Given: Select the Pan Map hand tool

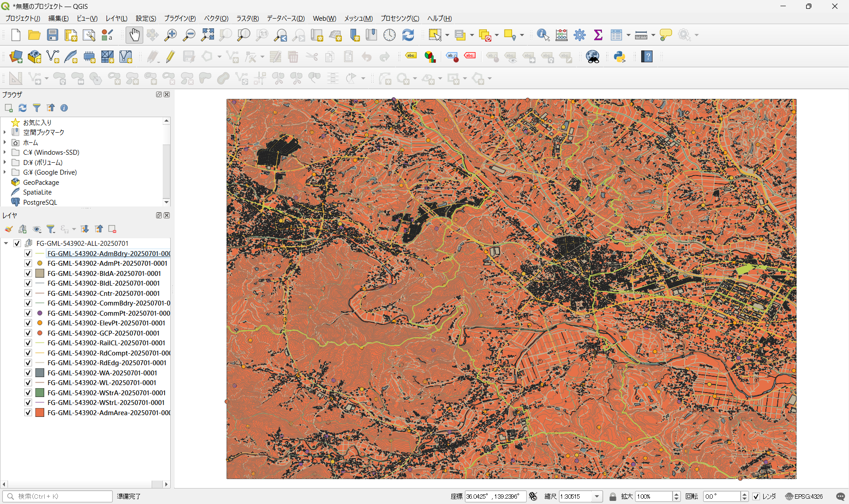Looking at the screenshot, I should (x=134, y=35).
